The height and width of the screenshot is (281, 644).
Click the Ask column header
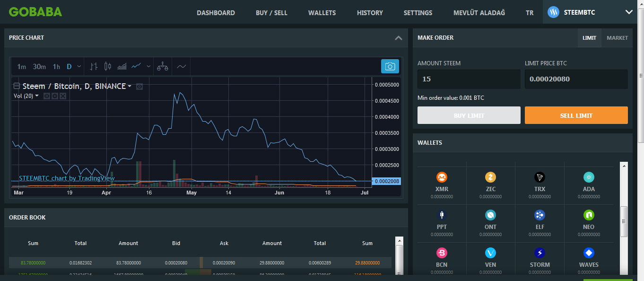(224, 243)
